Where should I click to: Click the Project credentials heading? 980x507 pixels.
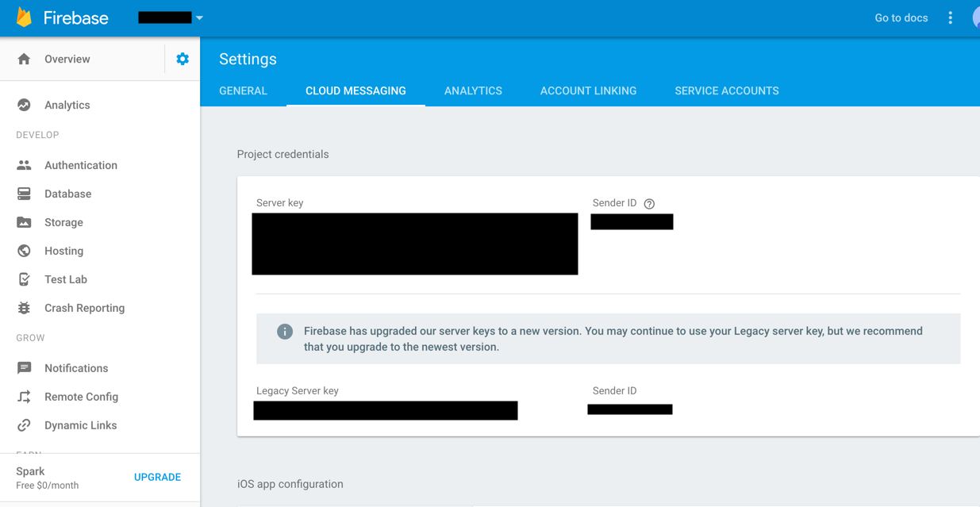pos(282,154)
